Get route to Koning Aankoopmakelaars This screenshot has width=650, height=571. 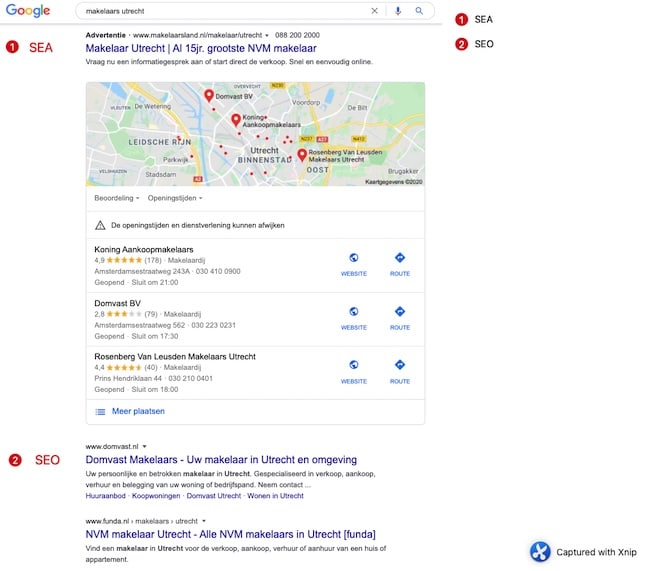click(400, 258)
